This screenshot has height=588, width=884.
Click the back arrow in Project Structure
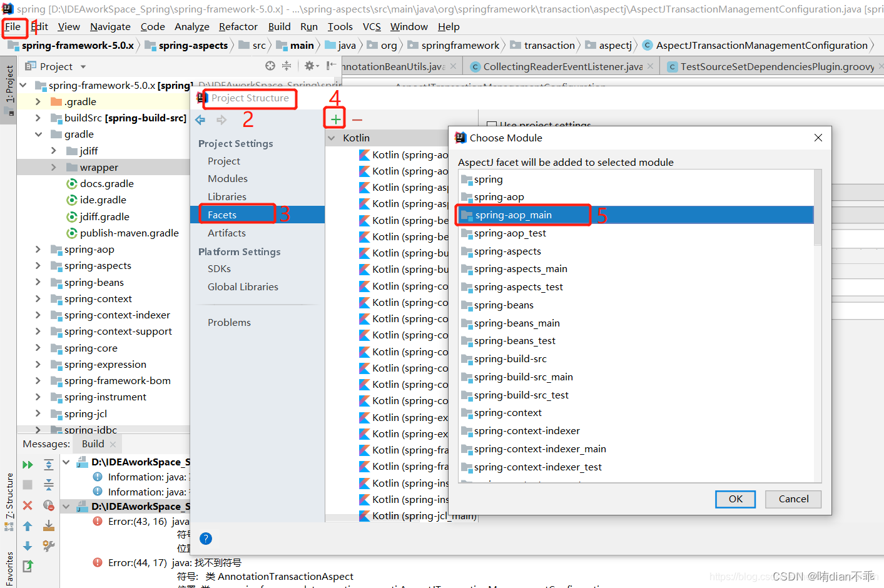pyautogui.click(x=200, y=119)
